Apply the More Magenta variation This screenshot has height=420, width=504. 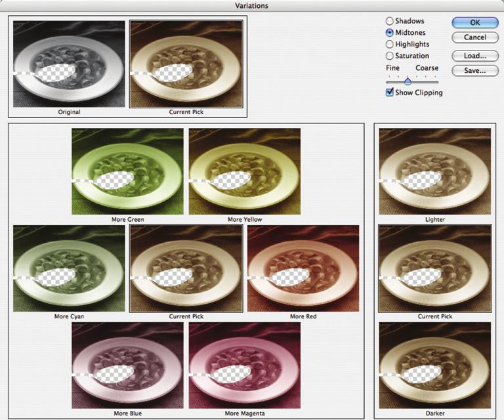(245, 366)
